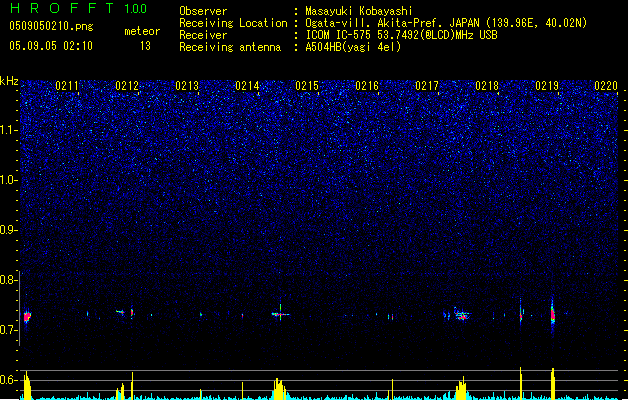The image size is (629, 400).
Task: Click the strong meteor echo just before 0211
Action: tap(27, 317)
